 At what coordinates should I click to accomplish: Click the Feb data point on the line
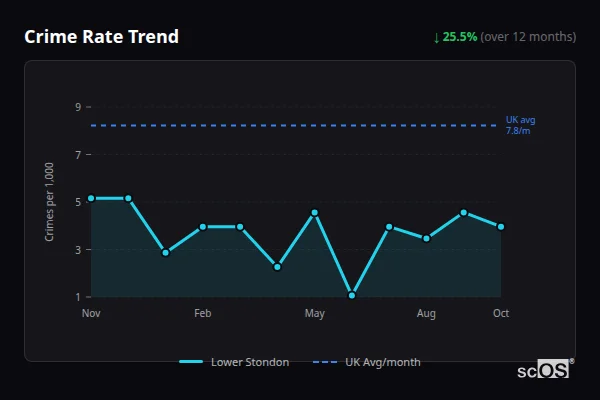pos(203,227)
